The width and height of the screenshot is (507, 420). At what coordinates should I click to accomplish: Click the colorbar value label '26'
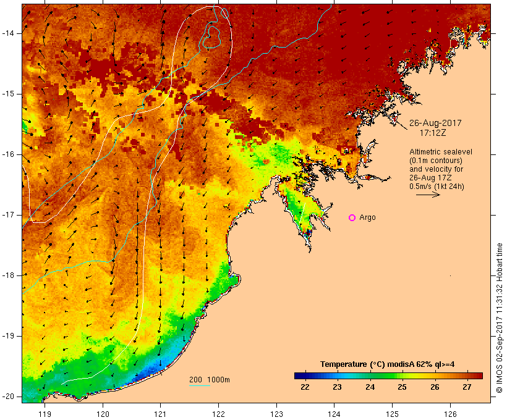click(435, 387)
